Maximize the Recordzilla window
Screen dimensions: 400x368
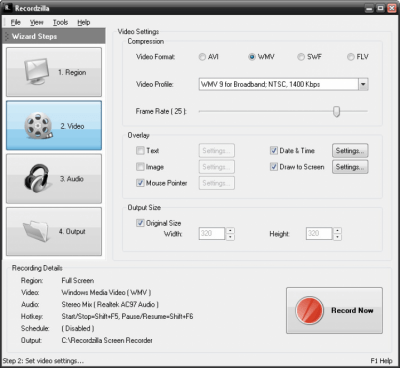tap(380, 8)
